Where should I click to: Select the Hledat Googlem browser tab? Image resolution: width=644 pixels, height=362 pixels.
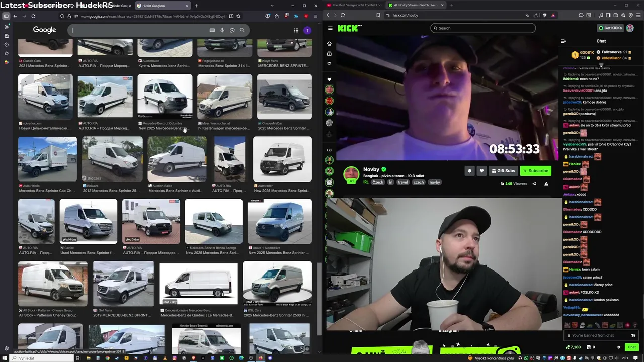coord(162,6)
